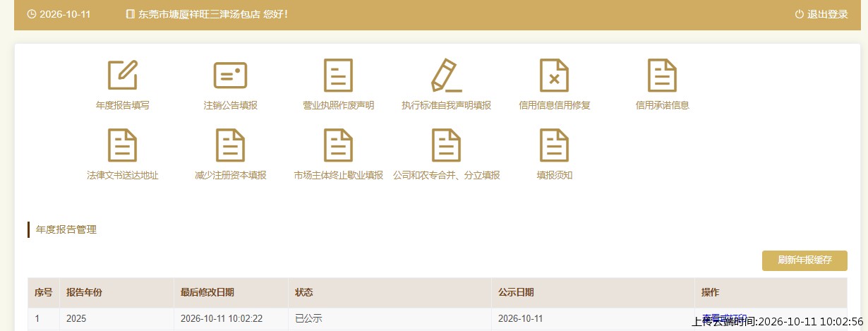The width and height of the screenshot is (868, 331).
Task: Click the 注销公告填报 text label
Action: [x=230, y=105]
